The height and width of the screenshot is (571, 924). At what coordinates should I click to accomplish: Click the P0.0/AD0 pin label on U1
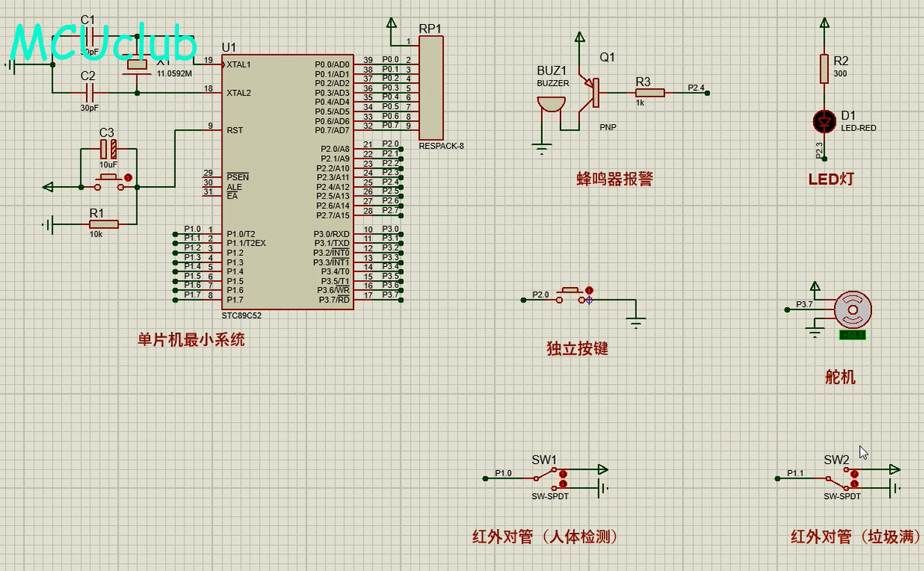click(332, 65)
